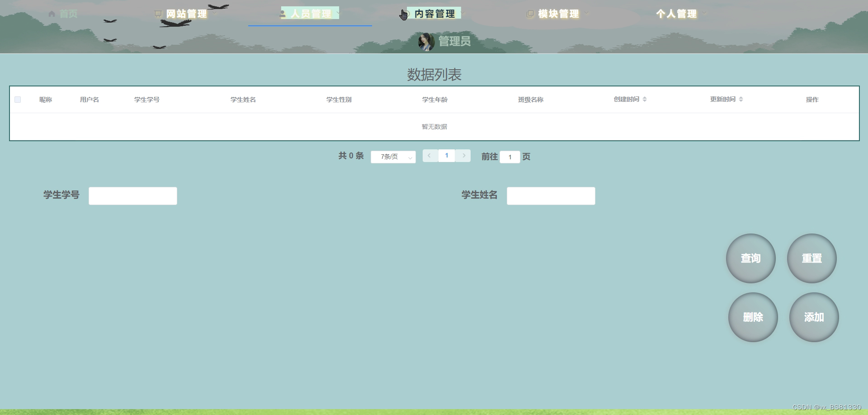Click the monitor icon beside 网站管理
Image resolution: width=868 pixels, height=415 pixels.
click(158, 14)
